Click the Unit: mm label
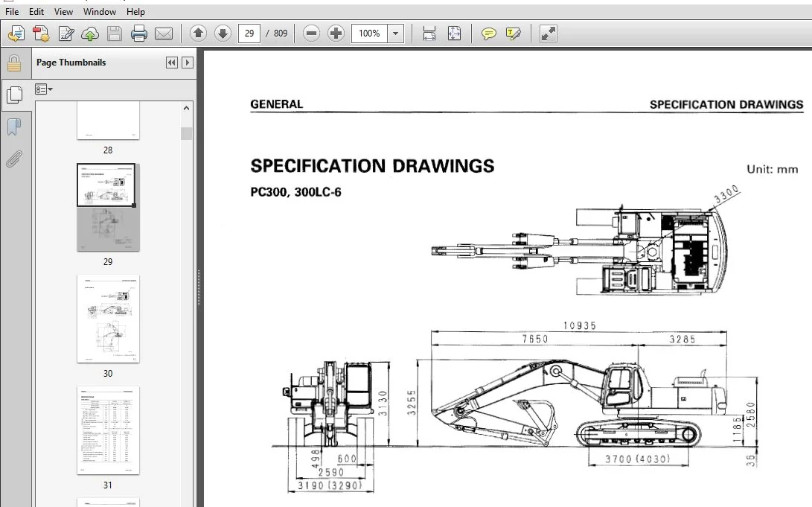The image size is (812, 507). click(772, 169)
